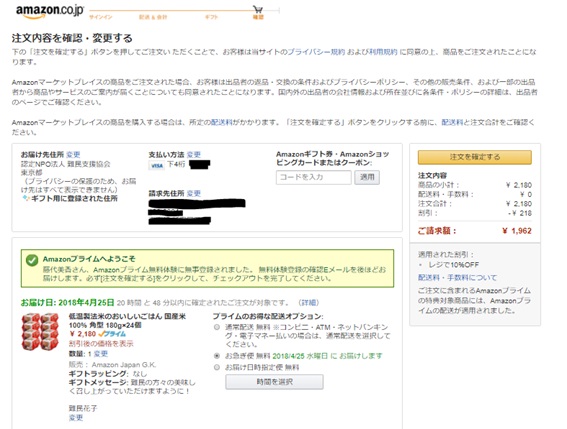Click the ギフト step in the progress bar
The width and height of the screenshot is (567, 429).
pos(212,17)
